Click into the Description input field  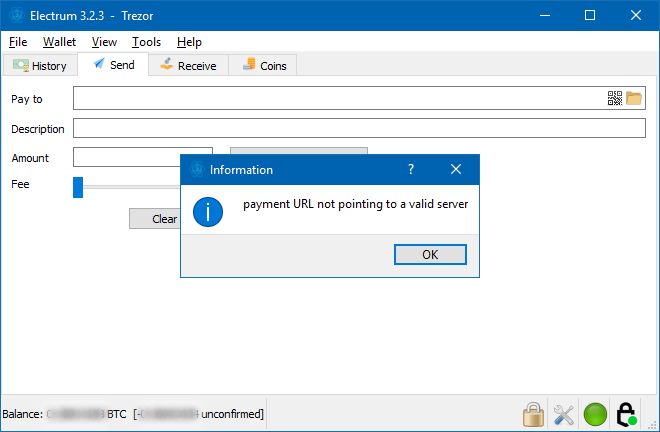pos(359,128)
